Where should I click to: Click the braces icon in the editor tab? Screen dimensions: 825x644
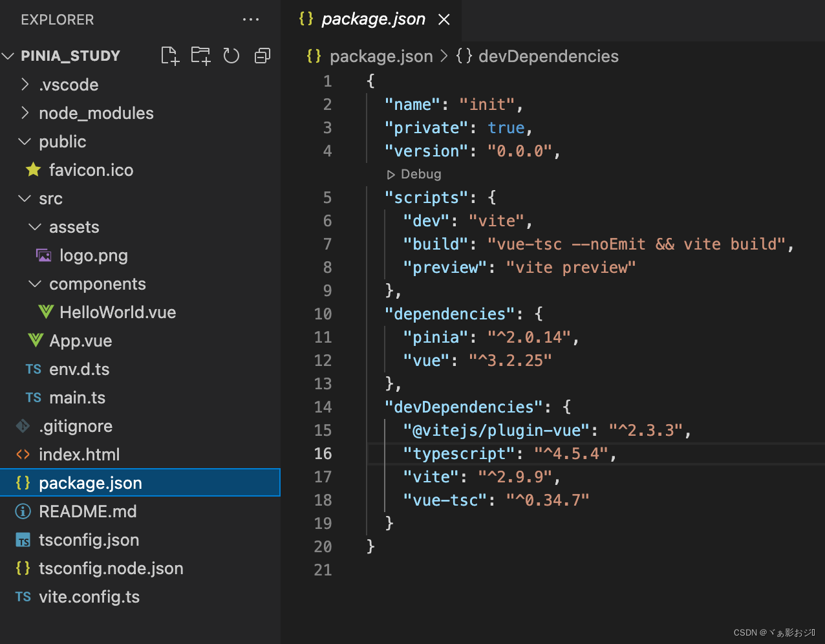click(306, 18)
